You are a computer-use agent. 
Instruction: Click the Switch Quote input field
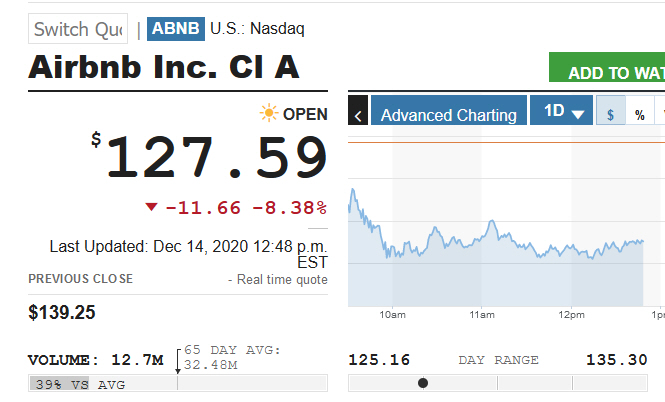pyautogui.click(x=78, y=29)
